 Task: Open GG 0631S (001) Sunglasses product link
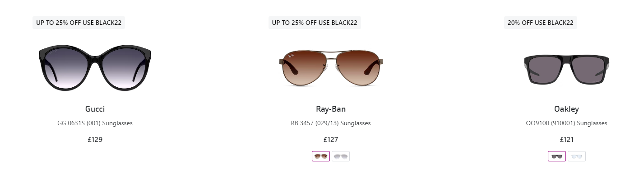pyautogui.click(x=95, y=123)
